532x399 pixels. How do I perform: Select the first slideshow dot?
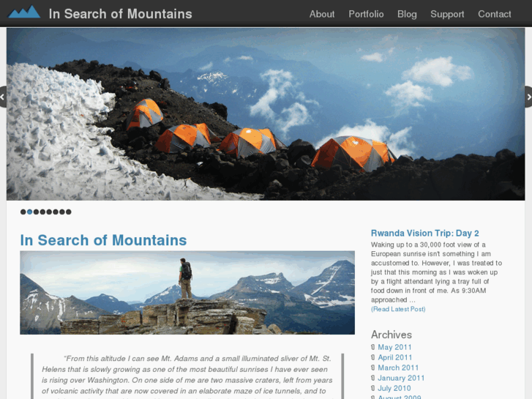(23, 212)
